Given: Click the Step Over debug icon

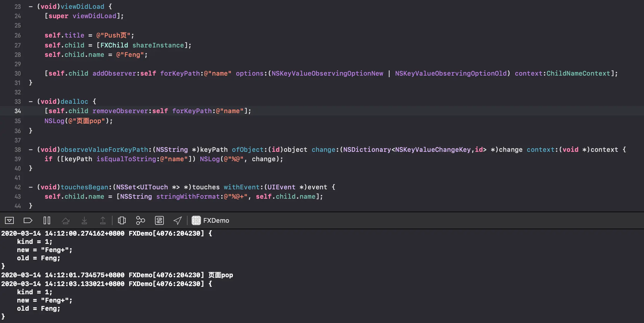Looking at the screenshot, I should [x=66, y=220].
